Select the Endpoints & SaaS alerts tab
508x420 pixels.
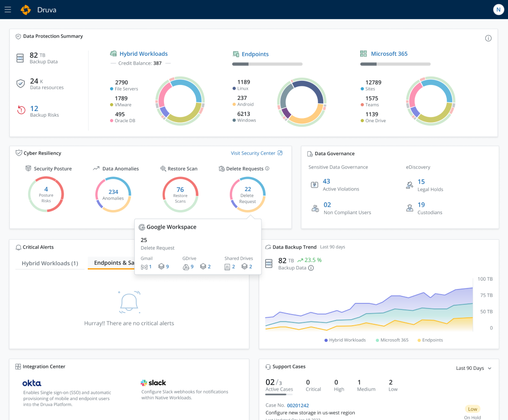coord(111,263)
